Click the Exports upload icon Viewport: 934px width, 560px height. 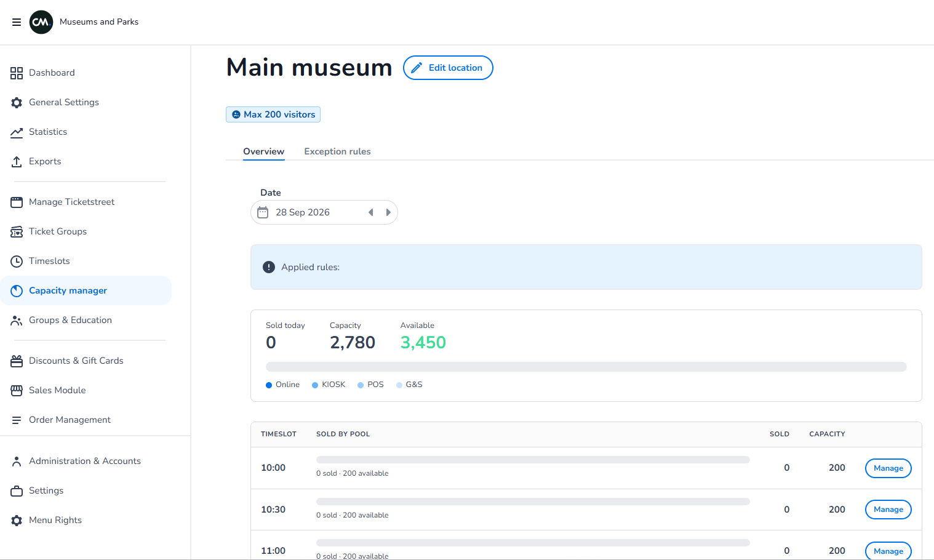click(x=17, y=162)
